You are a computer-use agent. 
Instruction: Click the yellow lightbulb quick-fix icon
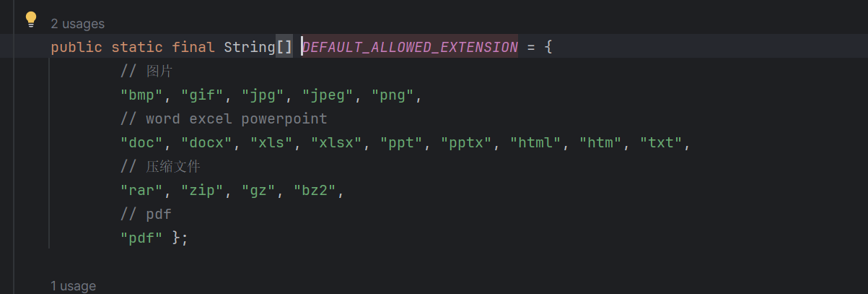[x=31, y=20]
